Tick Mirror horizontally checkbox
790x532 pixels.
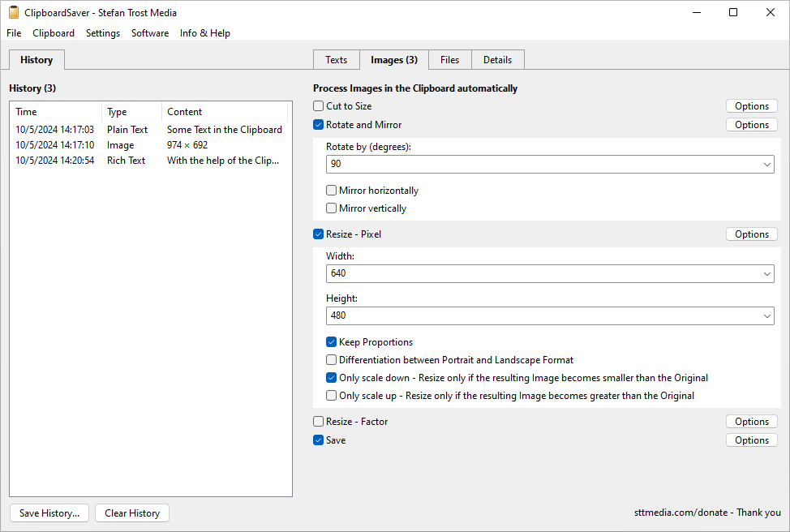click(332, 191)
